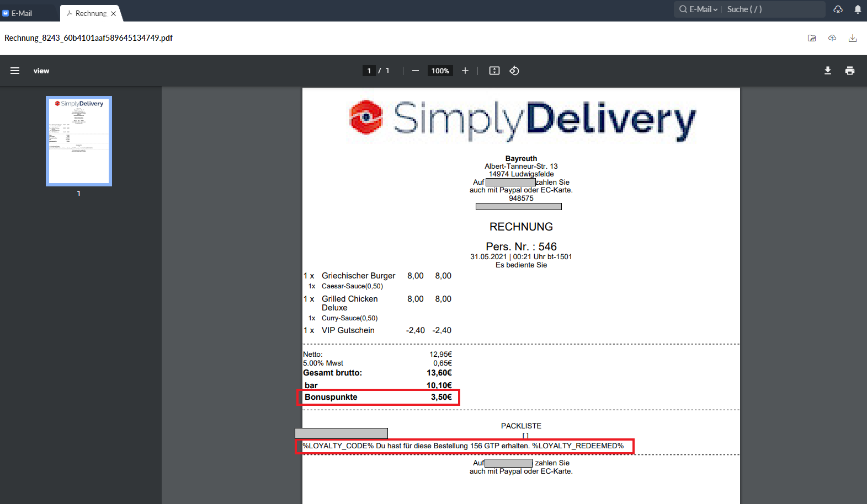Print the invoice PDF
The image size is (867, 504).
[850, 71]
